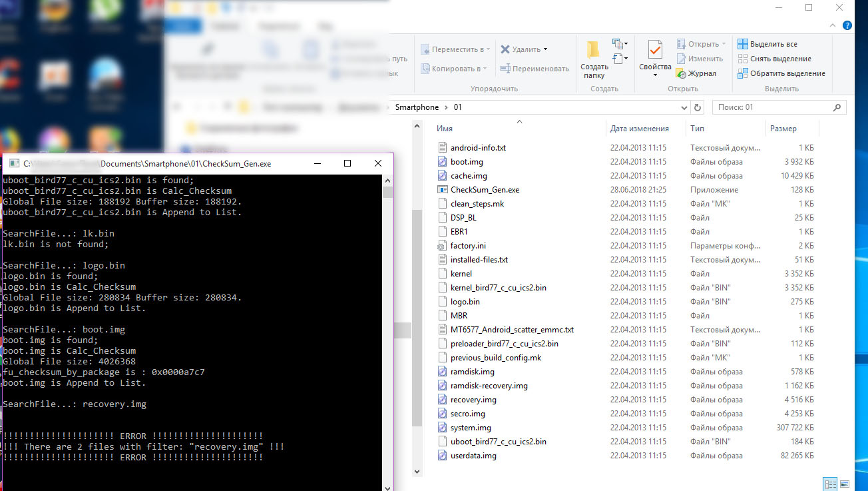868x491 pixels.
Task: Click the magnifier icon in the search box
Action: pyautogui.click(x=837, y=107)
